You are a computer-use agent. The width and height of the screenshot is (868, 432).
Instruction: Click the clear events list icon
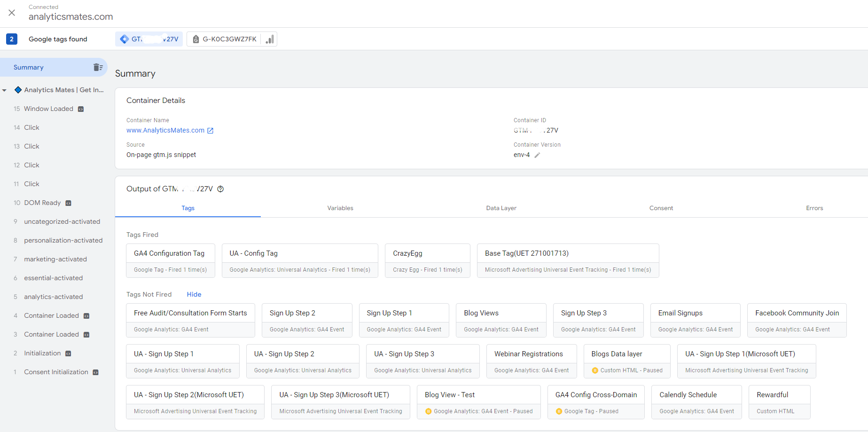98,67
